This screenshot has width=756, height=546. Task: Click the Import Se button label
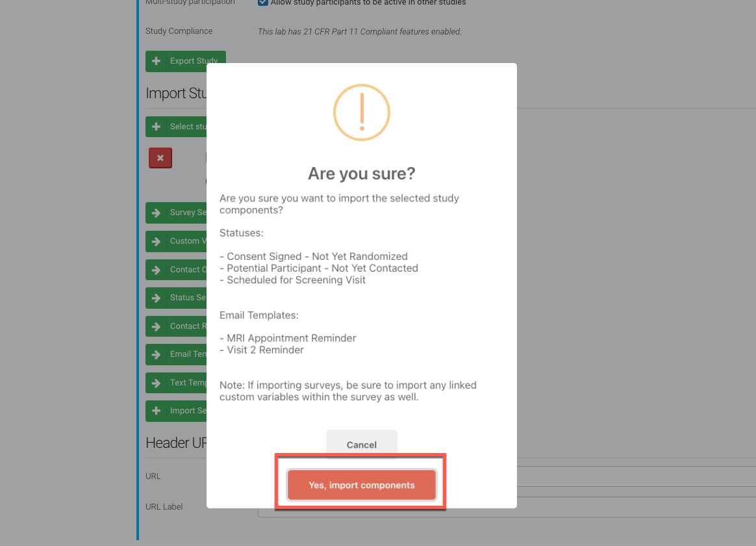[x=188, y=411]
